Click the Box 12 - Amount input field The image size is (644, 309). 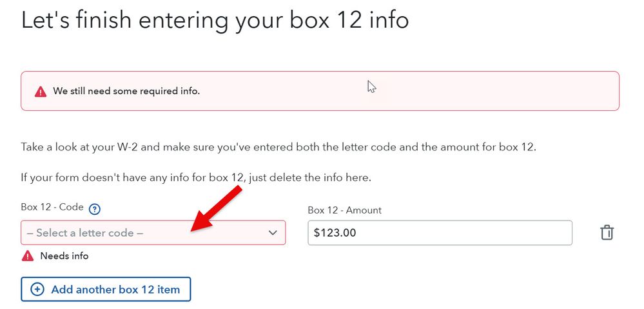click(x=451, y=233)
